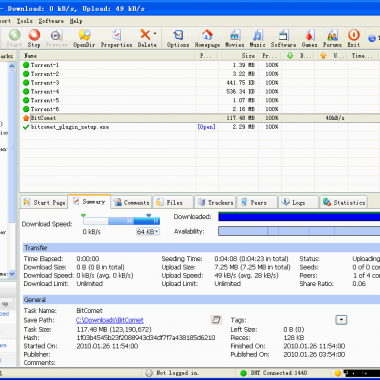Viewport: 380px width, 380px height.
Task: Open the Tools menu
Action: (25, 21)
